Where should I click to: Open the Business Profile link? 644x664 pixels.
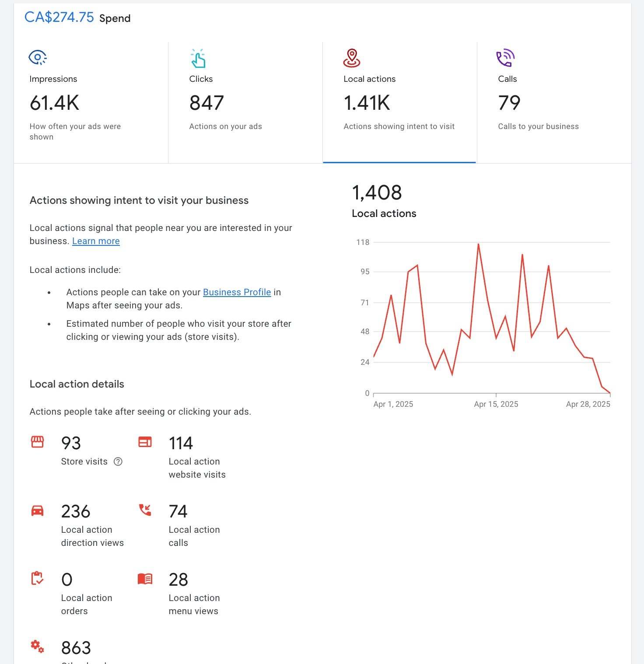tap(237, 292)
